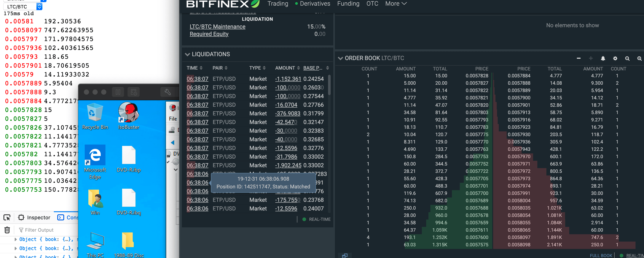Open the Required Equity link

pyautogui.click(x=209, y=34)
